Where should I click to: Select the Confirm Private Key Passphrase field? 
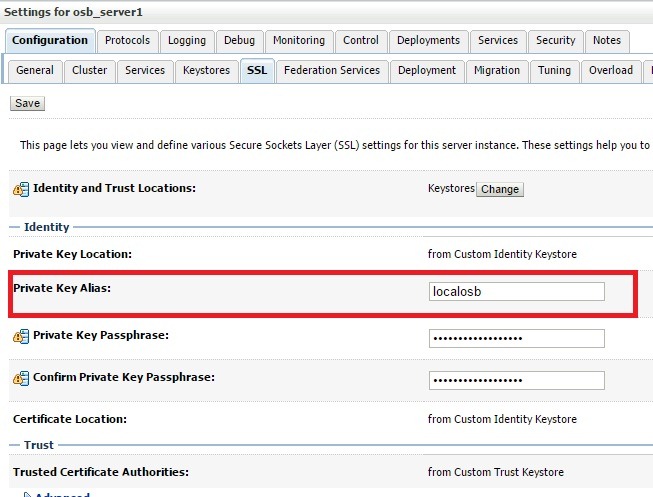pos(517,380)
